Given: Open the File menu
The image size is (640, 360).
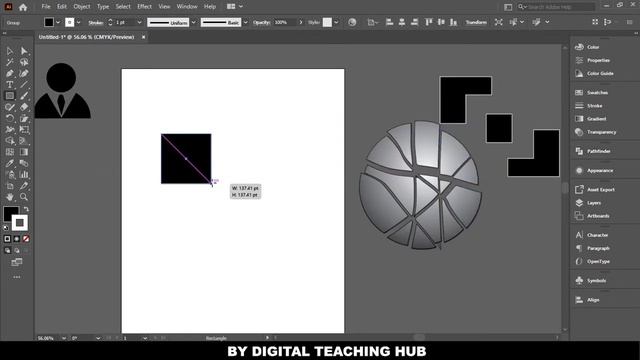Looking at the screenshot, I should 46,7.
